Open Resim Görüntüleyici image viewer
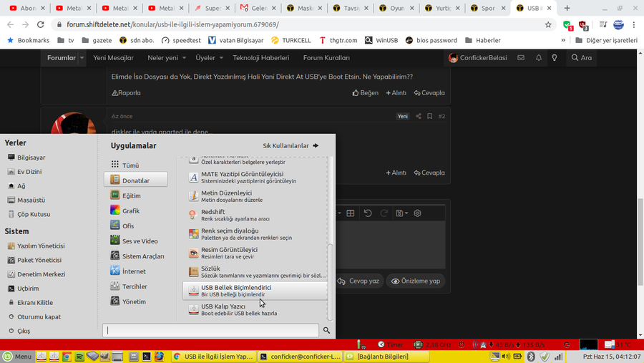 [x=255, y=253]
